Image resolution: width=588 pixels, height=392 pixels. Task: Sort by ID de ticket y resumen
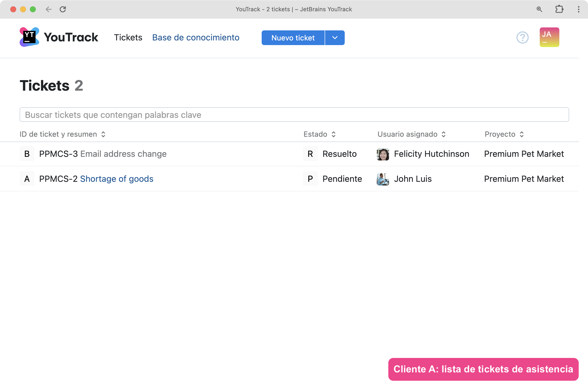point(62,134)
